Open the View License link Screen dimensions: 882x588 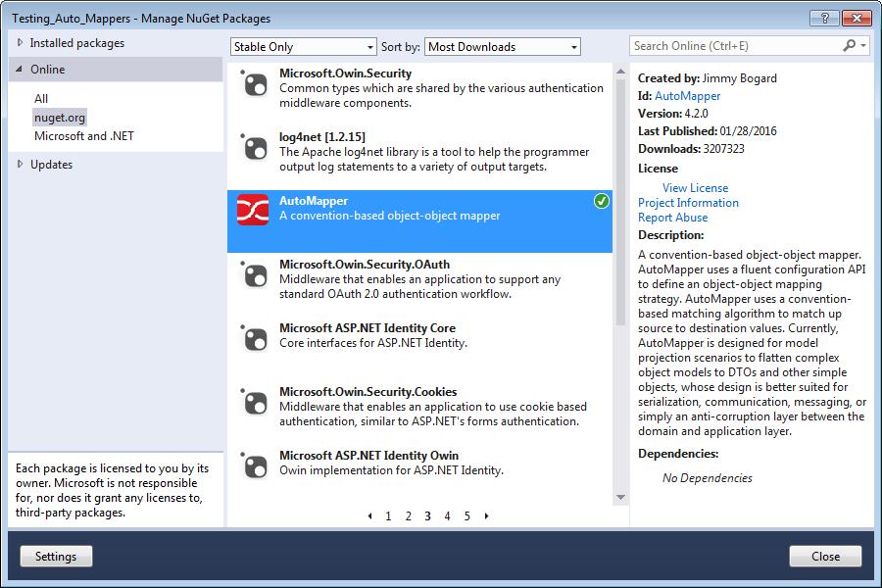click(695, 188)
